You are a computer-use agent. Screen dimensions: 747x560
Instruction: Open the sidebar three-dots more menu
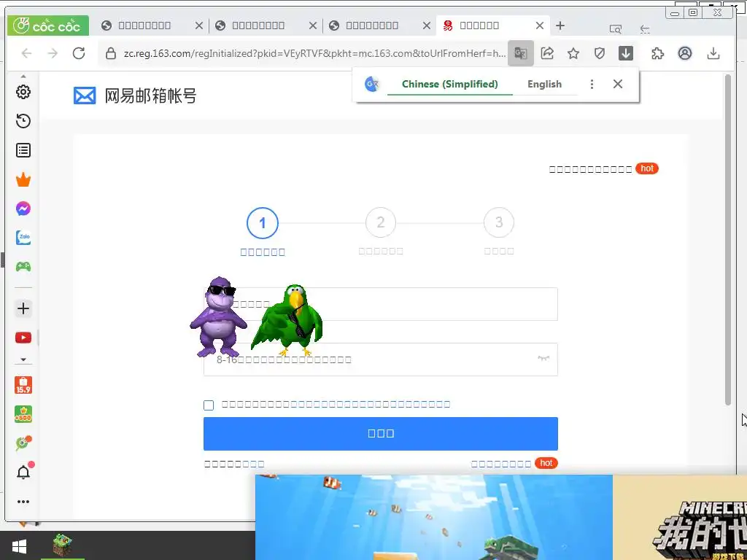23,502
